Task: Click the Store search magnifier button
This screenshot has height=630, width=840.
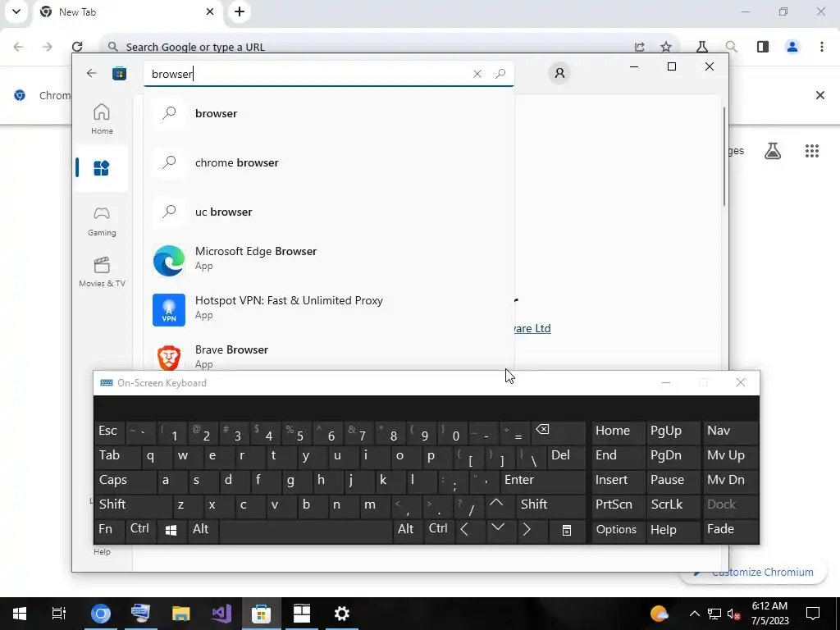Action: [x=500, y=74]
